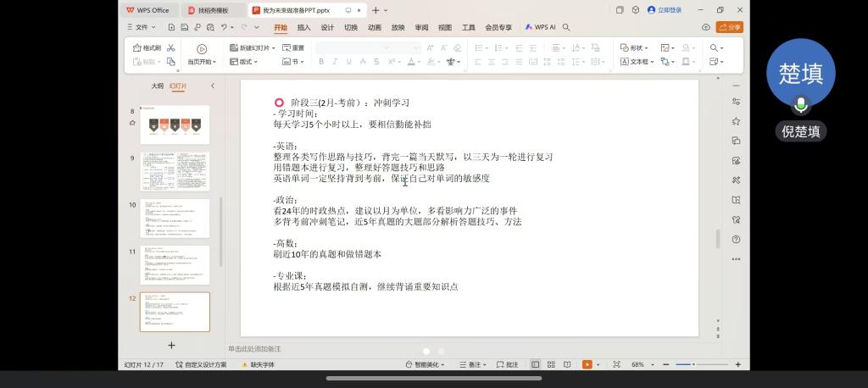Open the WPS AI assistant

pyautogui.click(x=540, y=27)
